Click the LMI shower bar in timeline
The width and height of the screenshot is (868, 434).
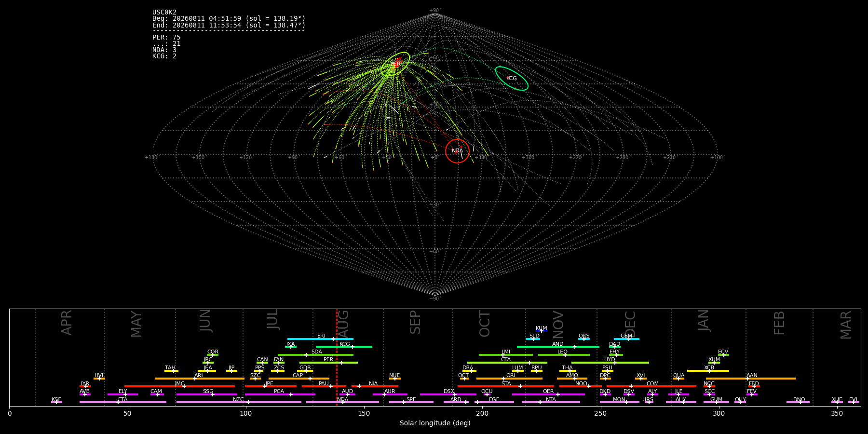506,355
